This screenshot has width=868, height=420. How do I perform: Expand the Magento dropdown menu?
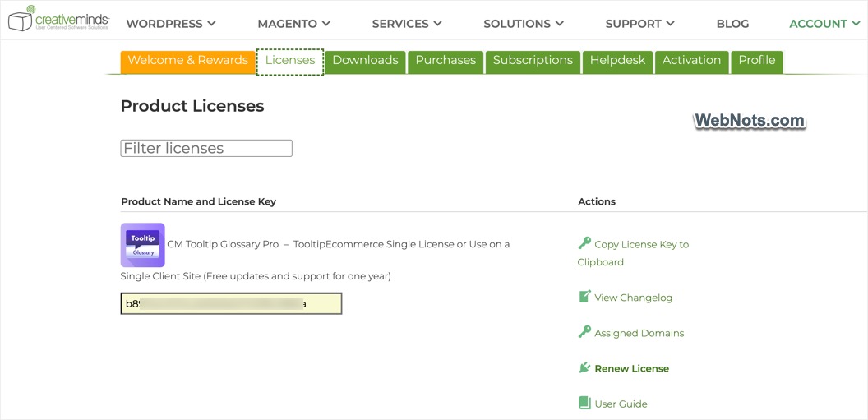coord(293,24)
